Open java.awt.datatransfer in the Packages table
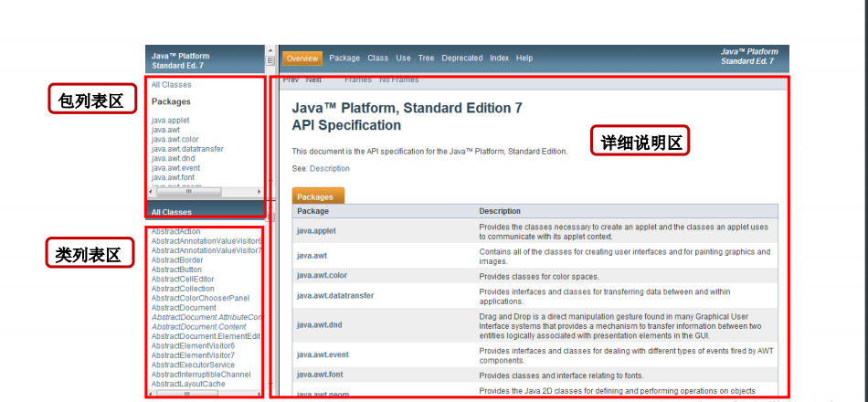This screenshot has height=402, width=868. coord(335,296)
